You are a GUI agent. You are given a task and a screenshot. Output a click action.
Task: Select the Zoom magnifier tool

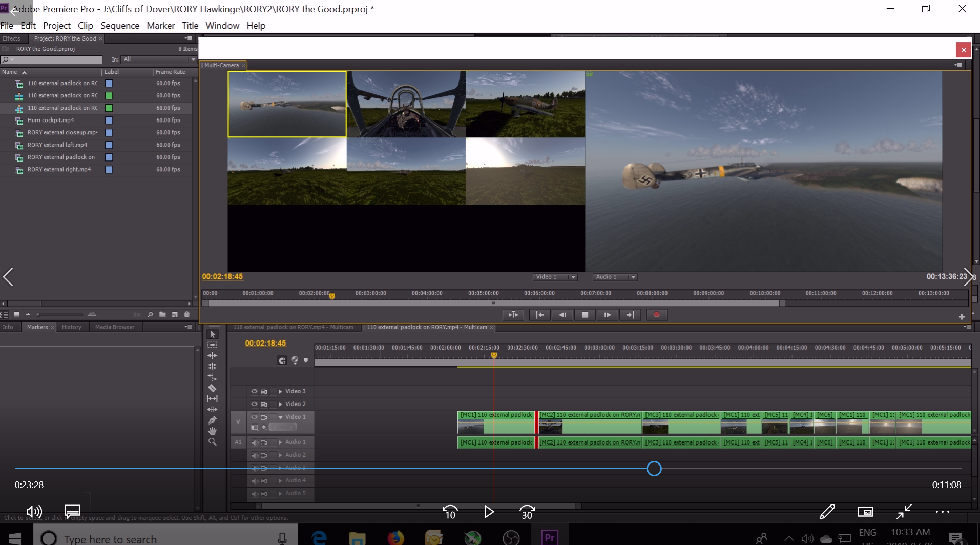click(x=213, y=441)
